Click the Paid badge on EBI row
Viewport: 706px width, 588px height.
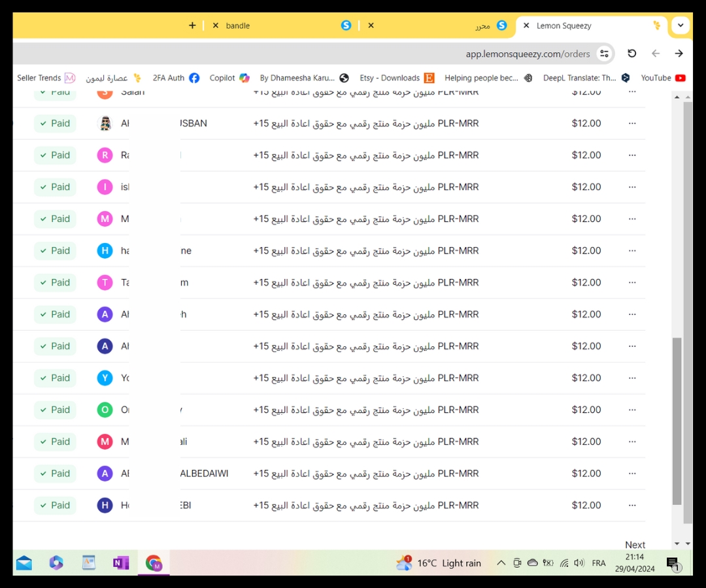[x=55, y=506]
